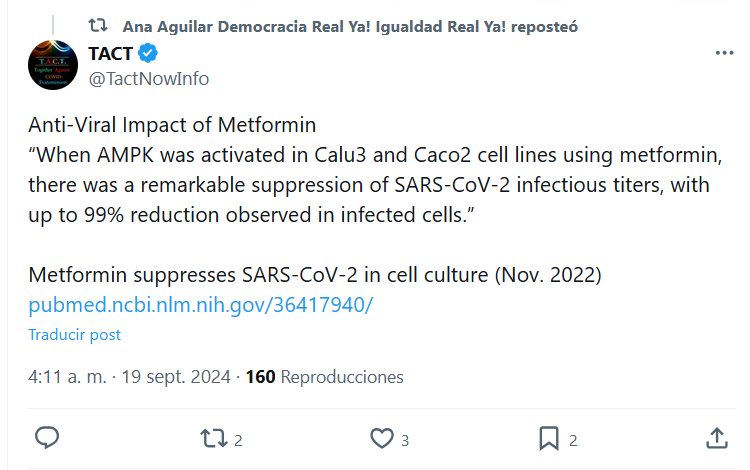Click Traducir post to translate
This screenshot has width=750, height=470.
pyautogui.click(x=74, y=335)
